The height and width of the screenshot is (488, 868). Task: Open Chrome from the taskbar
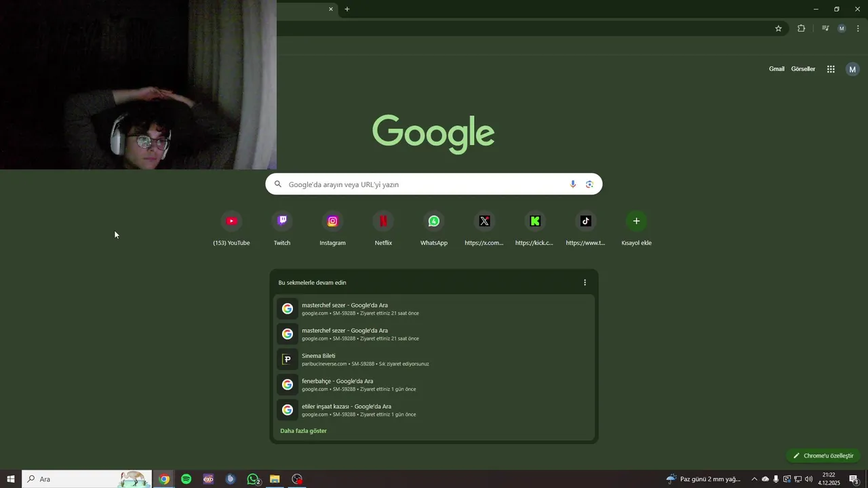(x=164, y=479)
